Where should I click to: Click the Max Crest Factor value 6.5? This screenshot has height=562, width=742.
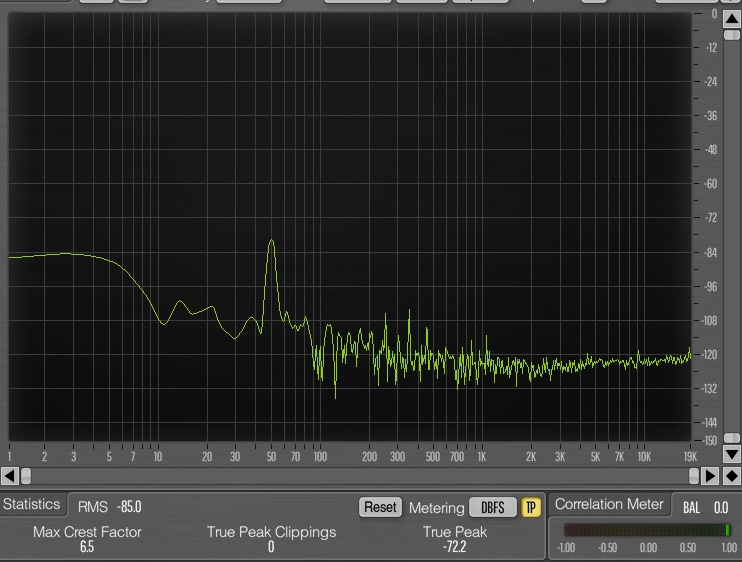[87, 547]
